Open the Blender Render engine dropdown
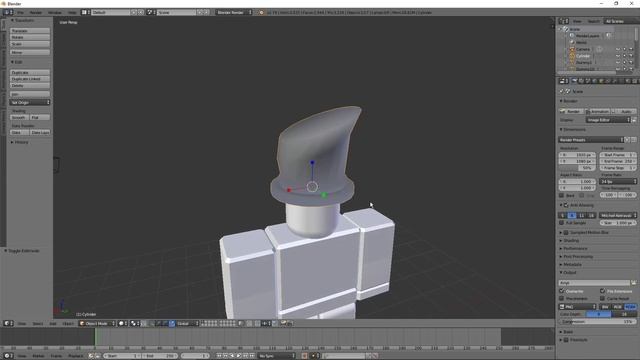Image resolution: width=640 pixels, height=360 pixels. 234,12
